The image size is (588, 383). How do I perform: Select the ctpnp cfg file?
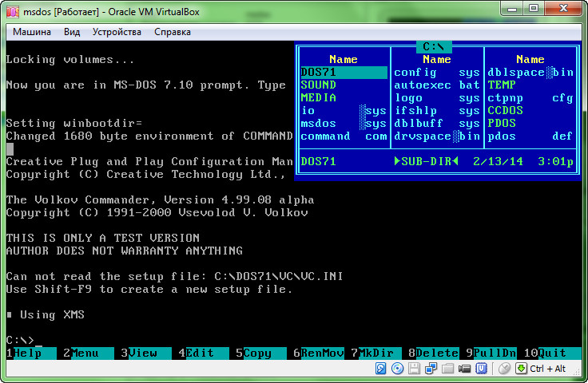[530, 97]
